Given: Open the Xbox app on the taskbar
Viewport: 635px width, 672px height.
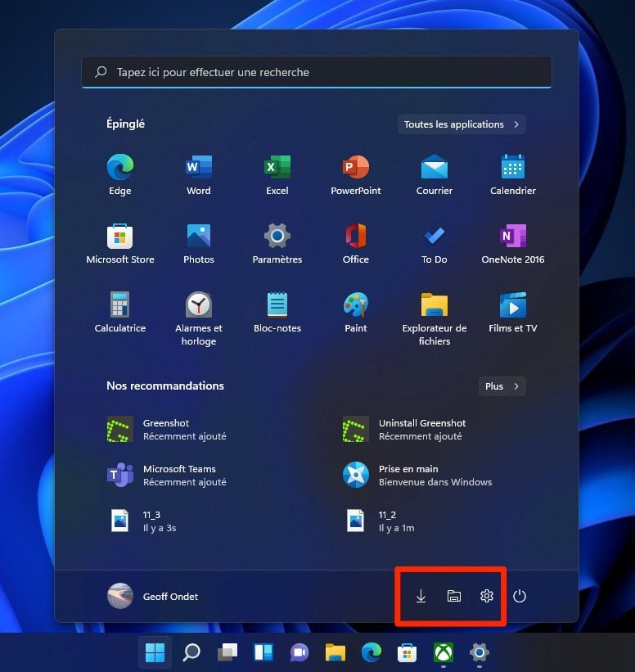Looking at the screenshot, I should pyautogui.click(x=443, y=652).
